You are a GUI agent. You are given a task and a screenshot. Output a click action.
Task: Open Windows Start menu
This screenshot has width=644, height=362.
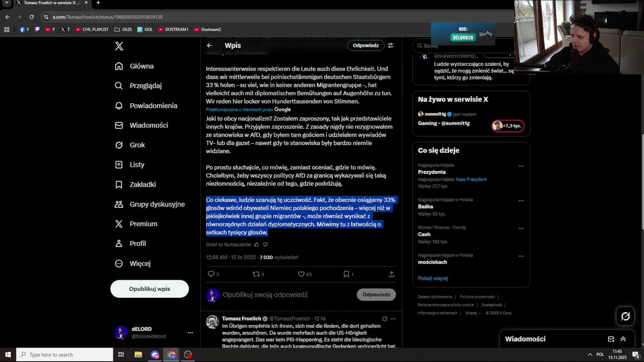click(x=8, y=354)
